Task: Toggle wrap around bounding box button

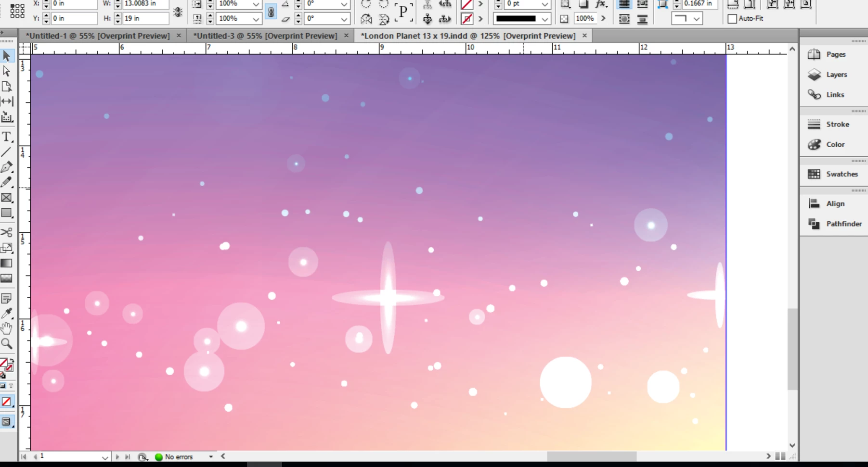Action: [x=642, y=4]
